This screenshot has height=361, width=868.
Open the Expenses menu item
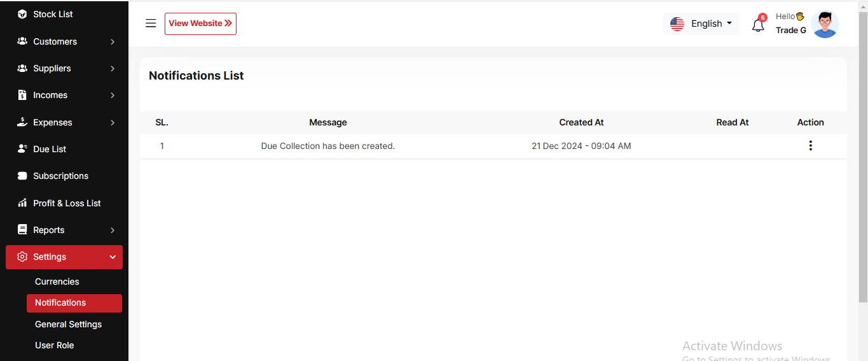(x=53, y=122)
